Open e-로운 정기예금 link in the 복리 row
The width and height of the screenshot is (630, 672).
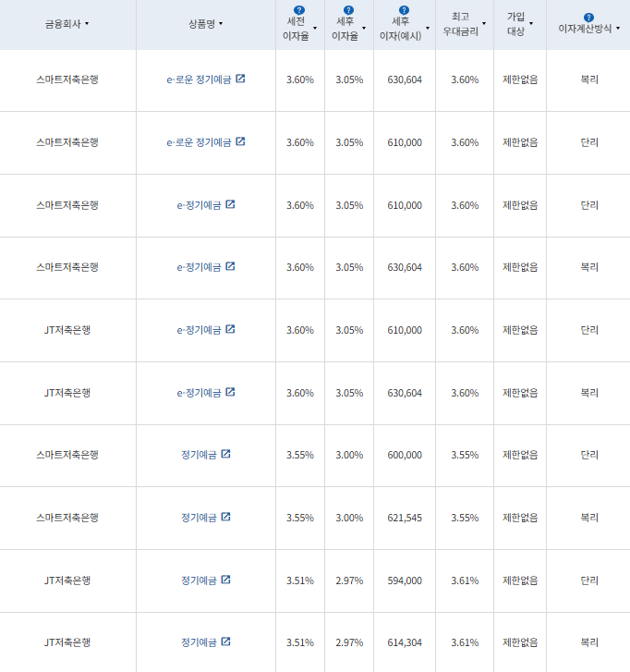point(199,79)
